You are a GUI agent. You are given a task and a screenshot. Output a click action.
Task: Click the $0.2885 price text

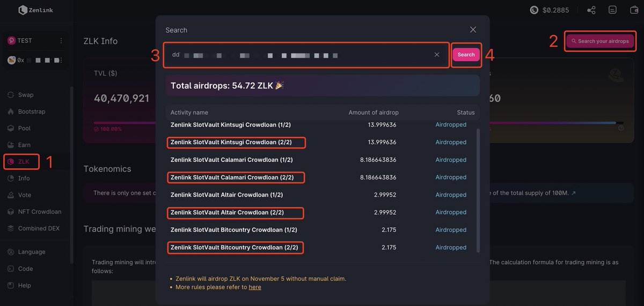pyautogui.click(x=556, y=10)
